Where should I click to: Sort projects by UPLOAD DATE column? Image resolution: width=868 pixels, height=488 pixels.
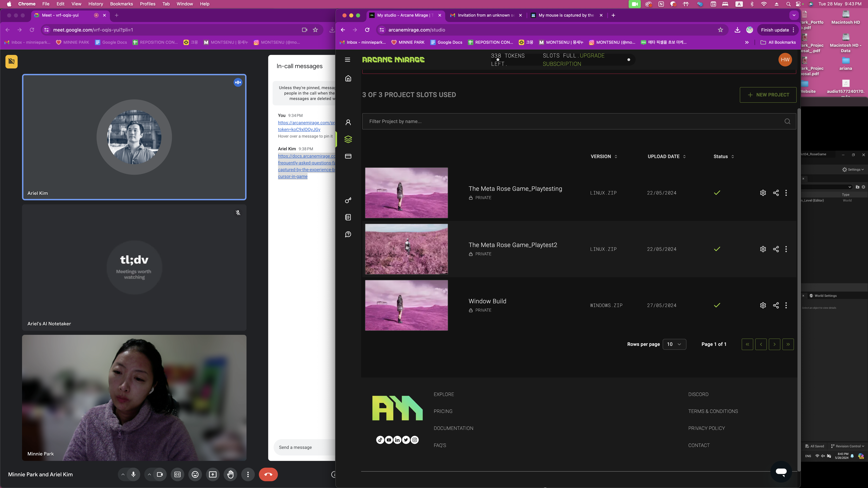pyautogui.click(x=666, y=156)
